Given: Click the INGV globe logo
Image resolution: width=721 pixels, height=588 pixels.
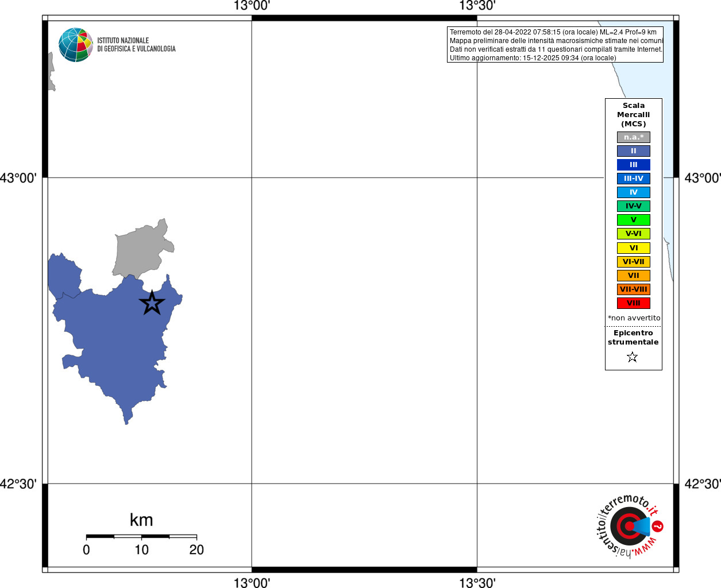Looking at the screenshot, I should click(76, 45).
